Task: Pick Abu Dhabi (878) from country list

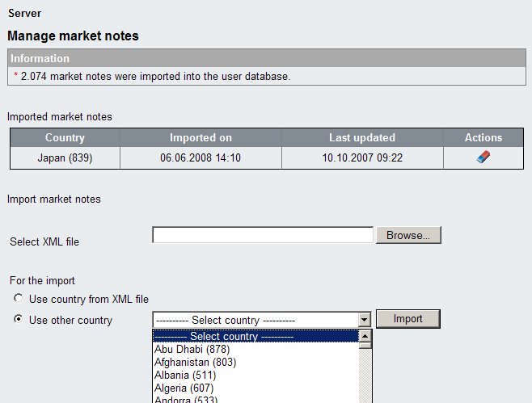Action: [x=192, y=350]
